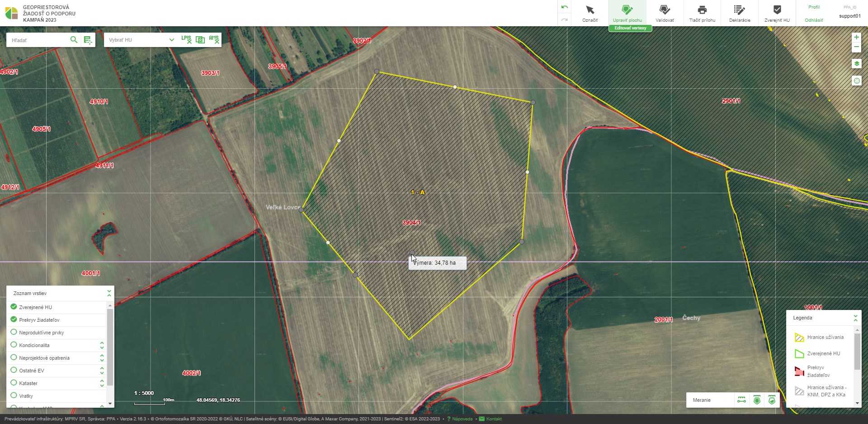
Task: Enable the Vratky layer
Action: (14, 395)
